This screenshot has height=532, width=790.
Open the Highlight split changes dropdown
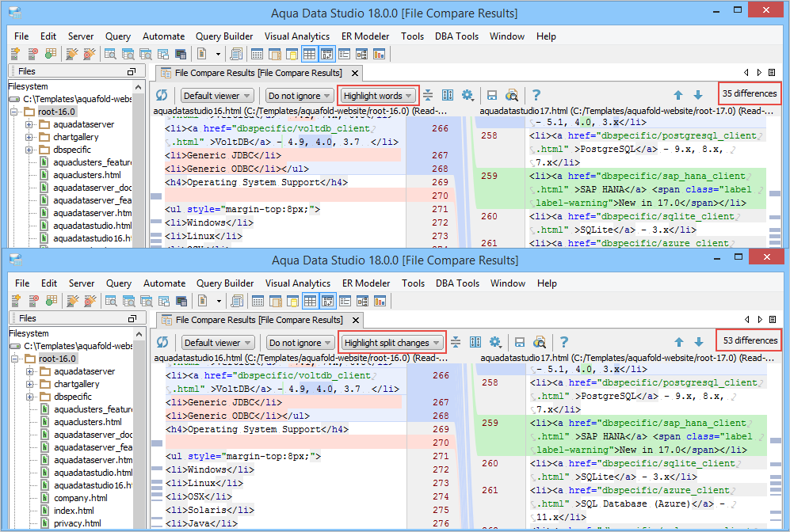click(x=392, y=343)
